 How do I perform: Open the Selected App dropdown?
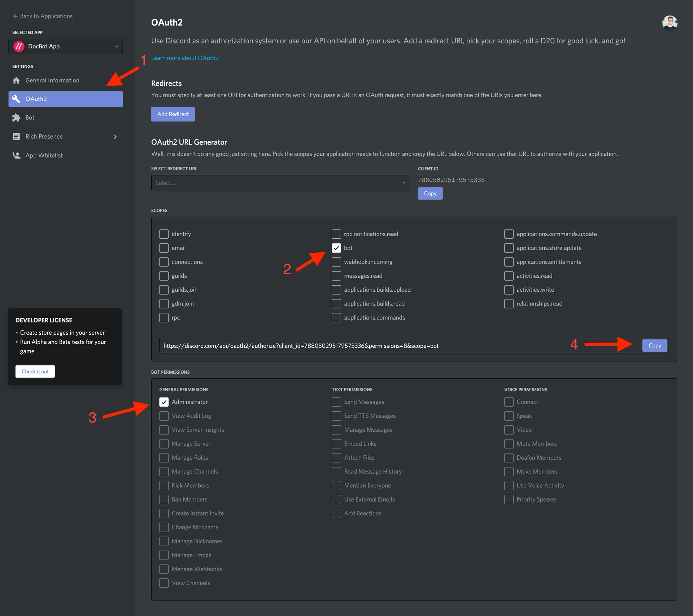(116, 46)
